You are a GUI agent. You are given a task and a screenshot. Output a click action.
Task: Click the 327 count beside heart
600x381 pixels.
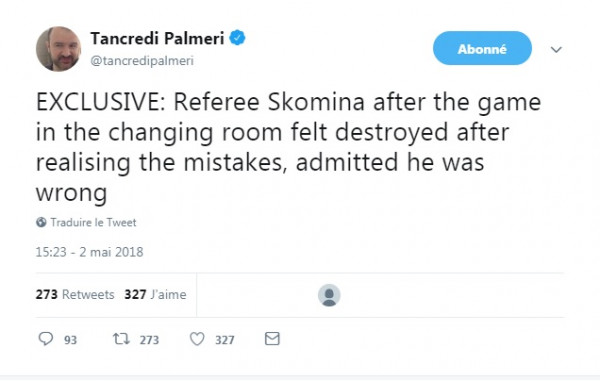[x=225, y=340]
